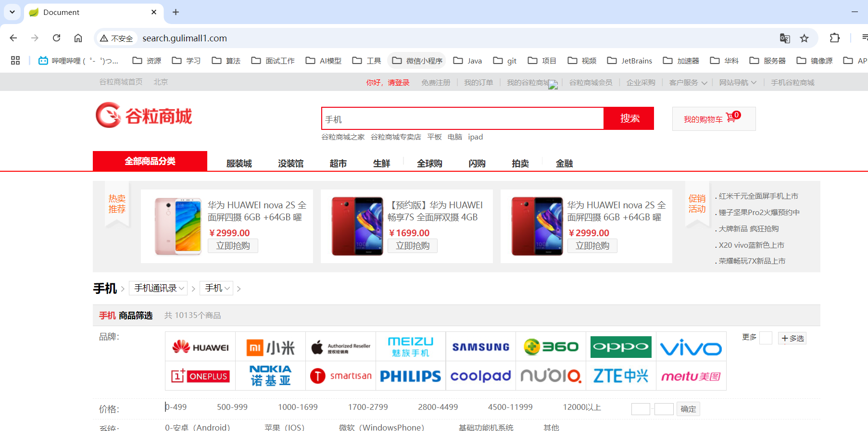
Task: Go to 全球购 nav tab
Action: click(x=429, y=164)
